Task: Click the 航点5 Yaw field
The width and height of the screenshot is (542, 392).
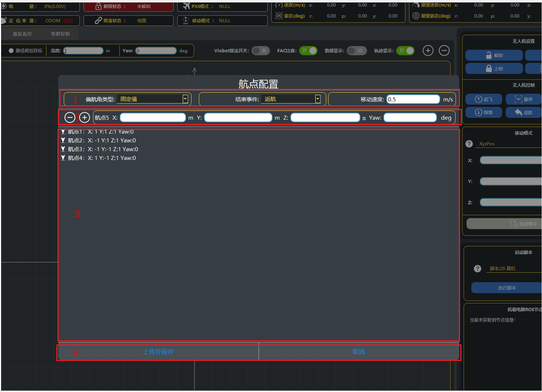Action: pyautogui.click(x=410, y=117)
